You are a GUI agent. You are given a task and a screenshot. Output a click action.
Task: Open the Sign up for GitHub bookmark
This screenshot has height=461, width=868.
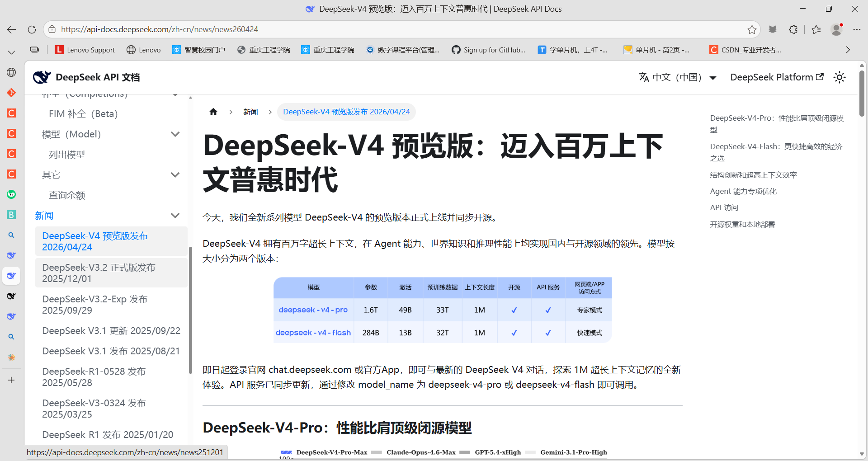click(489, 50)
